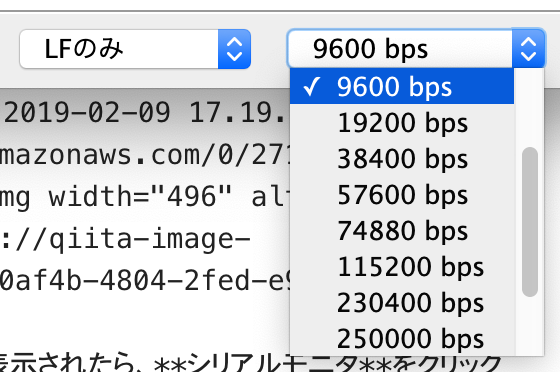Choose 38400 bps from the list
Viewport: 560px width, 372px height.
[402, 159]
